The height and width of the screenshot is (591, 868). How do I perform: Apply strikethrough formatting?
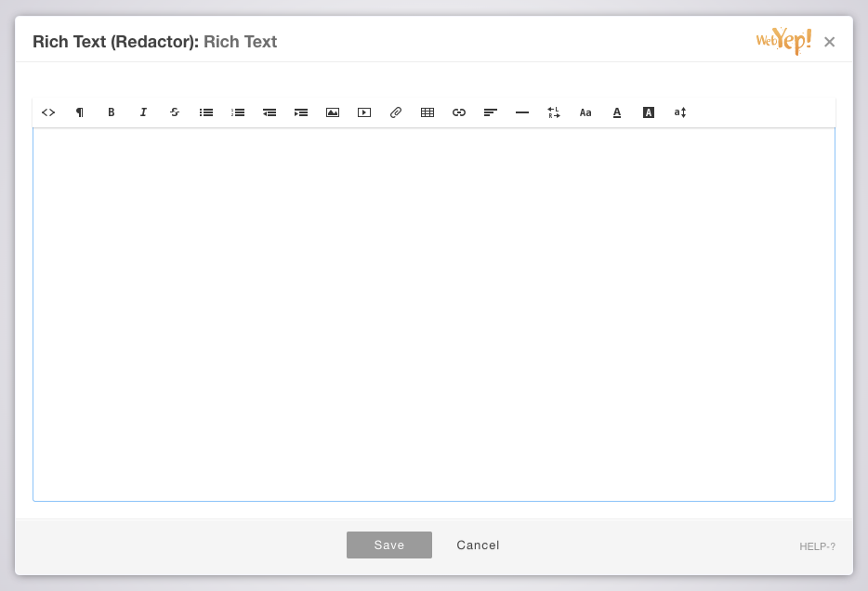point(175,112)
